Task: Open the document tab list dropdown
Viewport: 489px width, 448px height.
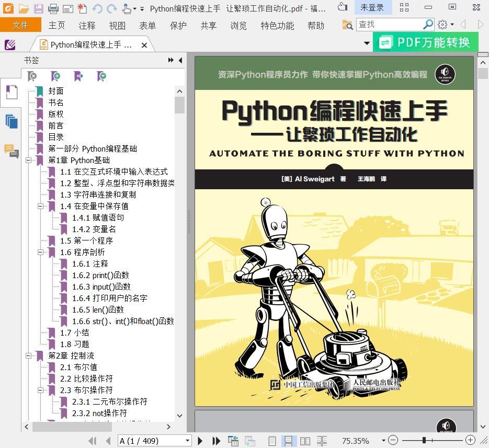Action: [367, 43]
